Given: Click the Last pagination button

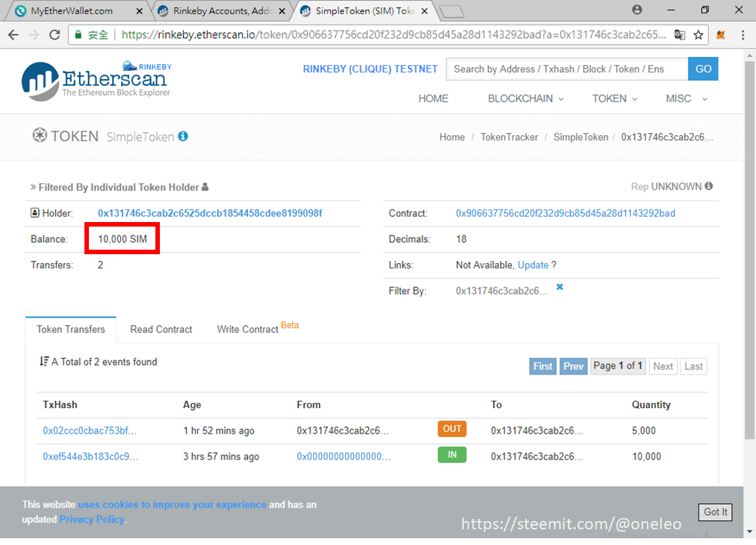Looking at the screenshot, I should [693, 366].
